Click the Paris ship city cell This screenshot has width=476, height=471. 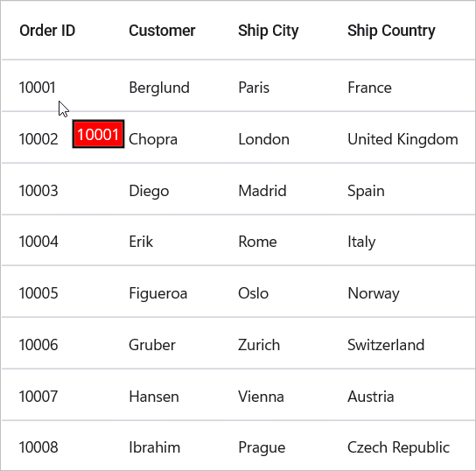tap(254, 88)
